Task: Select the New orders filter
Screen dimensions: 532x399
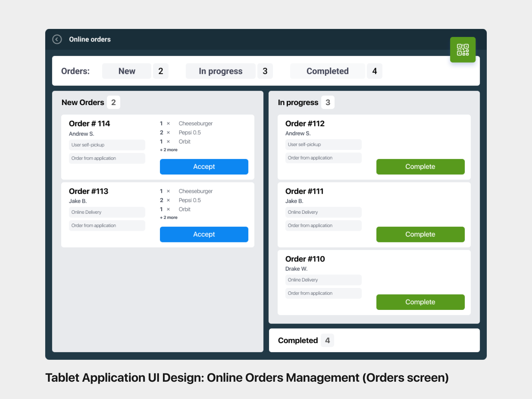Action: point(126,71)
